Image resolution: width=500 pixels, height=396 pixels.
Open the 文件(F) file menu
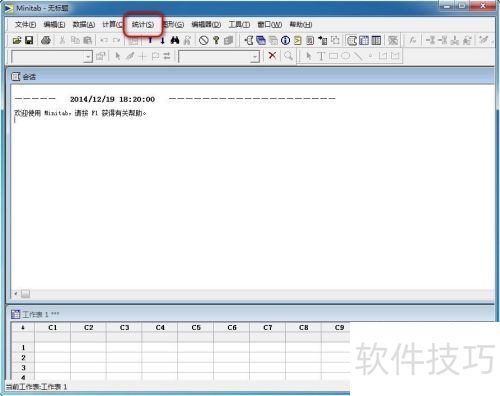25,24
